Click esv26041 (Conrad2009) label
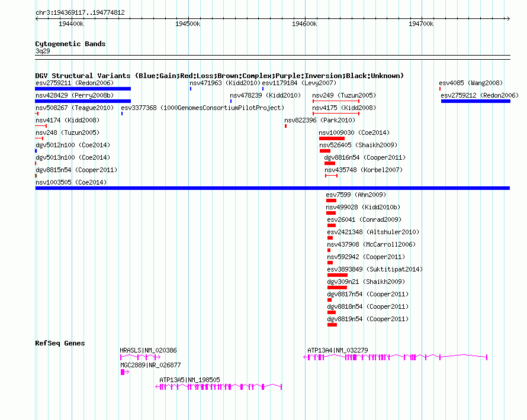Screen dimensions: 527x420 click(x=364, y=219)
